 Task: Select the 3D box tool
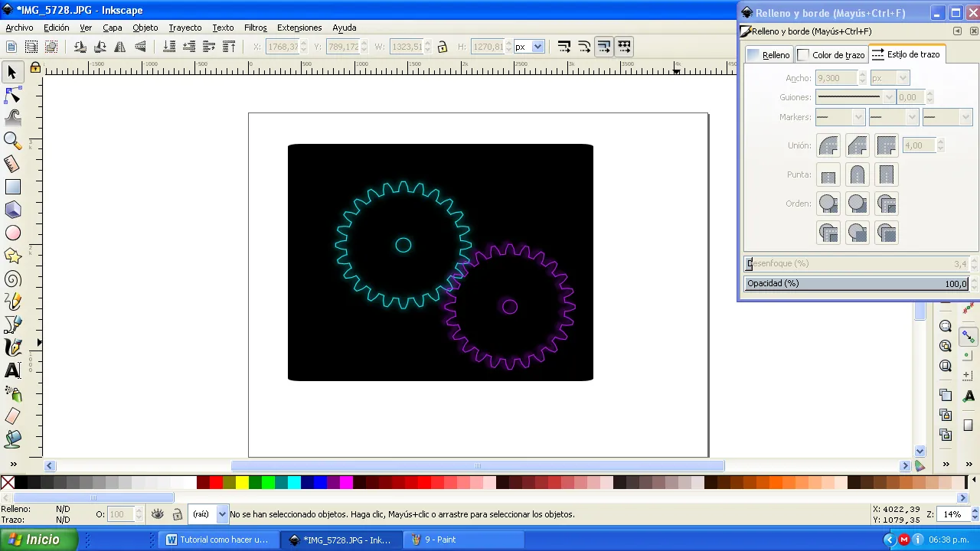coord(12,210)
